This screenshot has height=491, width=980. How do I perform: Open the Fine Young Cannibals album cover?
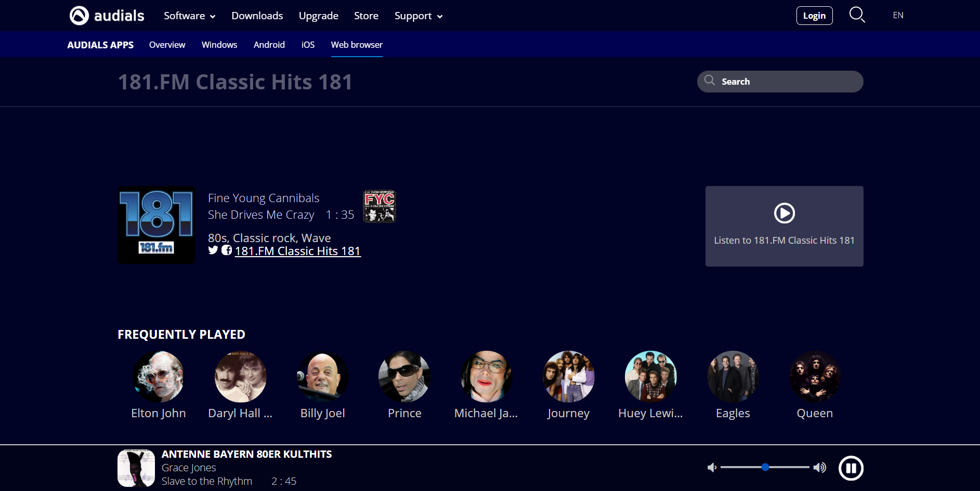point(379,206)
